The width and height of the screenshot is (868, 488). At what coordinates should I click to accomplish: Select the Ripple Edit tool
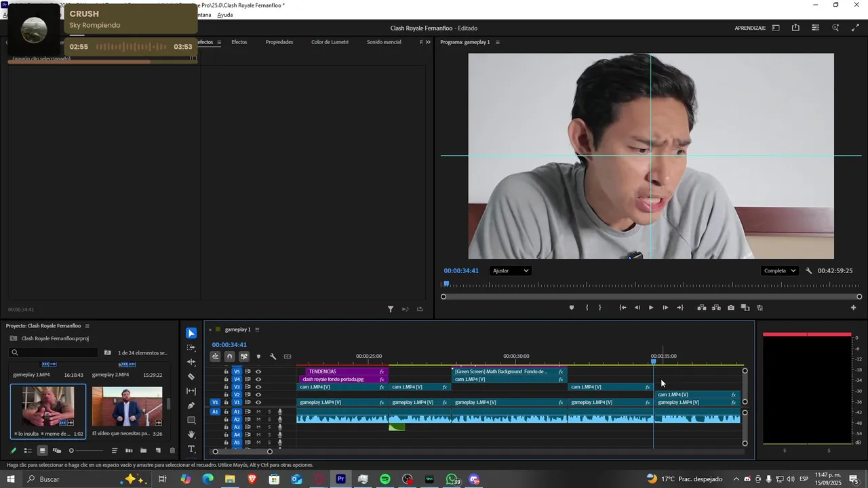[191, 362]
